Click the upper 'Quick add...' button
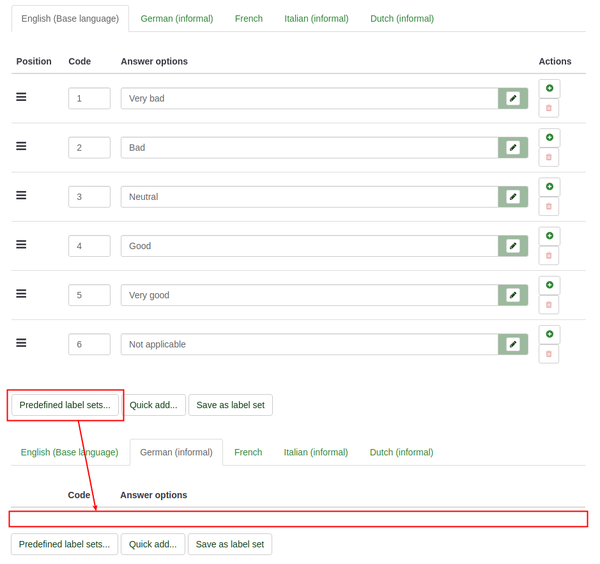600x564 pixels. [153, 405]
